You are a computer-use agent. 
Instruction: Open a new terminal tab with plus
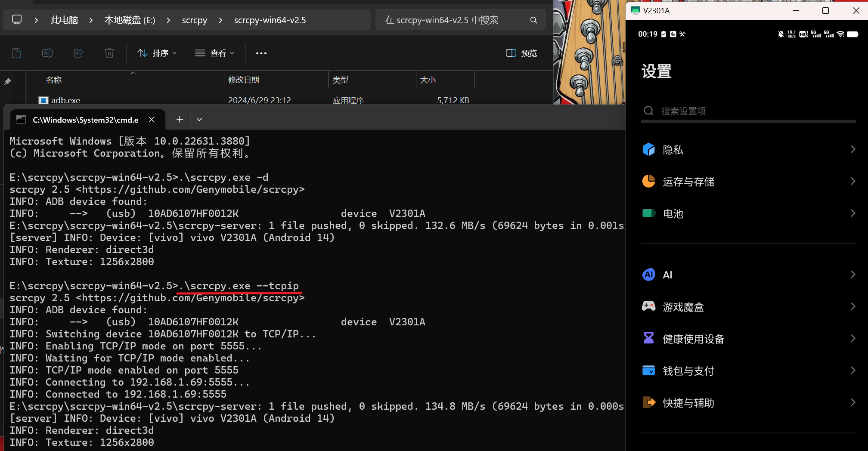180,120
